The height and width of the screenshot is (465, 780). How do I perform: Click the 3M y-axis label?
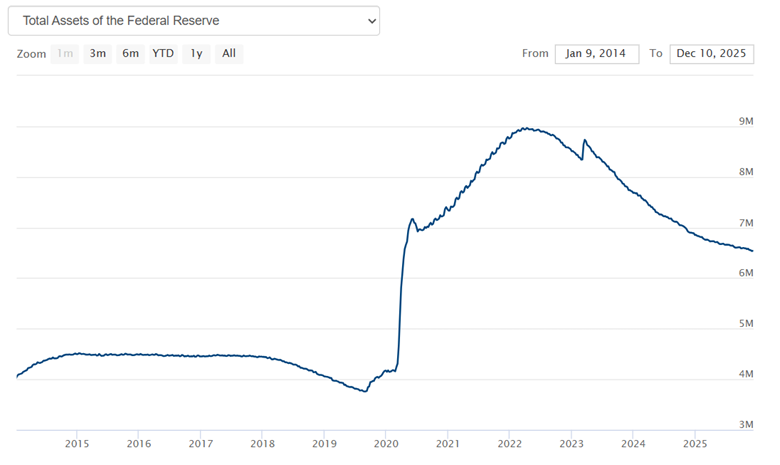pyautogui.click(x=745, y=424)
